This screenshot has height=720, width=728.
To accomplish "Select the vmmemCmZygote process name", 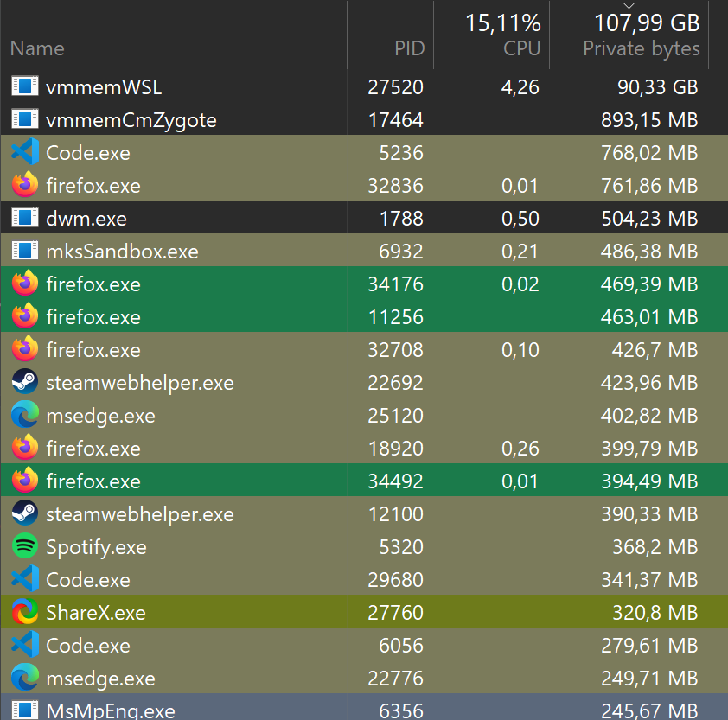I will [x=131, y=121].
